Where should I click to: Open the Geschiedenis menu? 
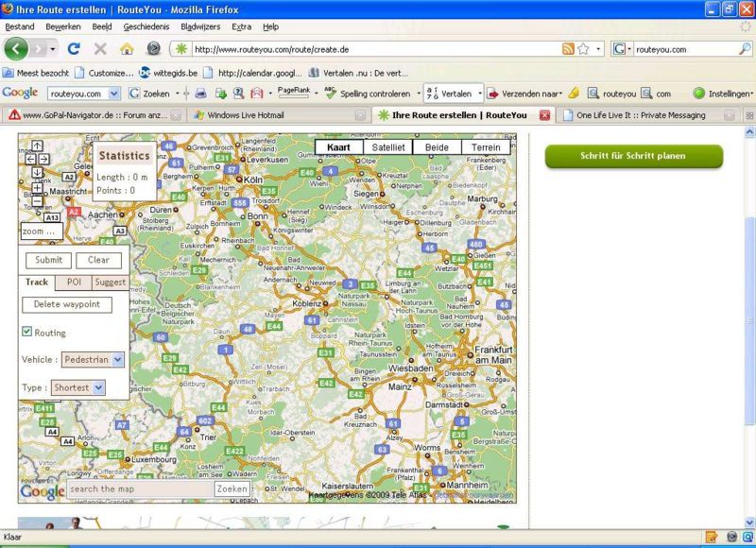(x=146, y=27)
